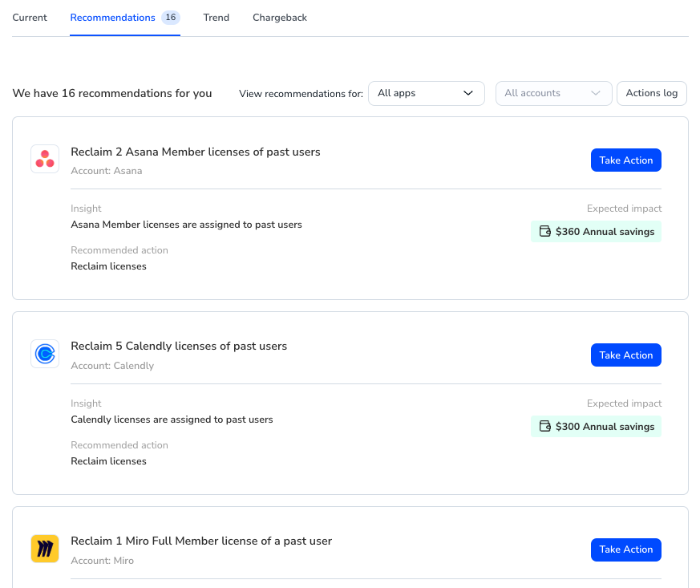Viewport: 700px width, 588px height.
Task: Switch to the Current tab
Action: (x=30, y=18)
